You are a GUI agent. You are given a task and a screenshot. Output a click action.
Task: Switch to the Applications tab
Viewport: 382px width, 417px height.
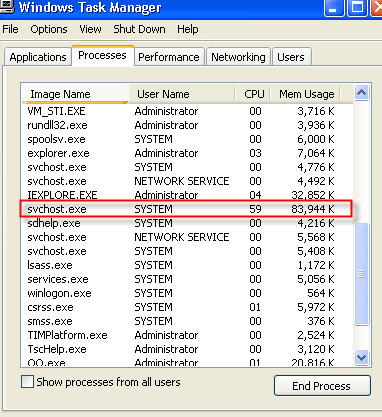click(38, 57)
